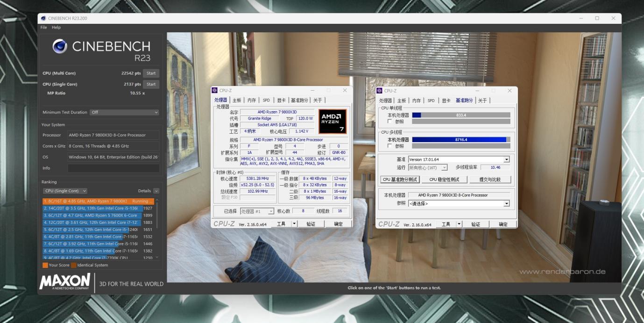Click the Cinebench title bar app icon
The image size is (644, 323).
pyautogui.click(x=43, y=18)
